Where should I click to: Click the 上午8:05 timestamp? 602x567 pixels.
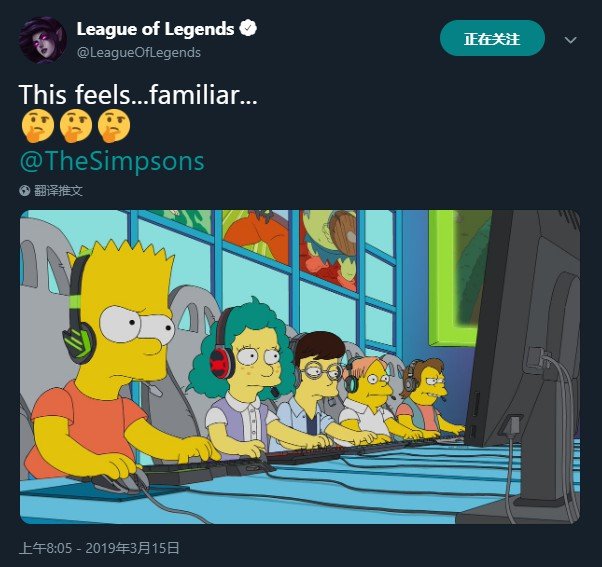click(45, 547)
